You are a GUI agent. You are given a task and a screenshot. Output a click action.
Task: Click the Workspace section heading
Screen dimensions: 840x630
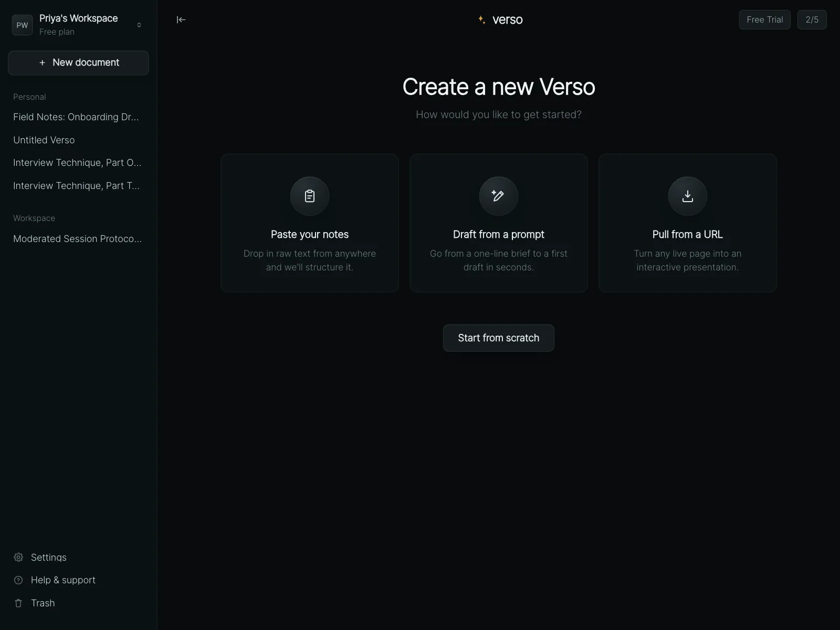click(34, 218)
